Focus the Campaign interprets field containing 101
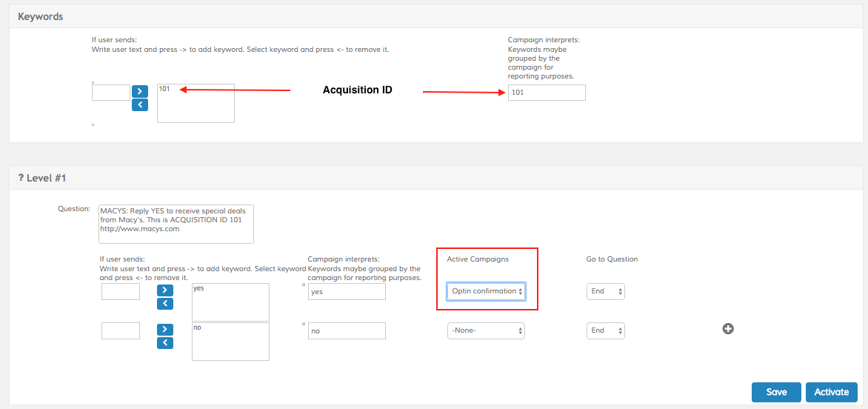Image resolution: width=868 pixels, height=409 pixels. coord(546,93)
